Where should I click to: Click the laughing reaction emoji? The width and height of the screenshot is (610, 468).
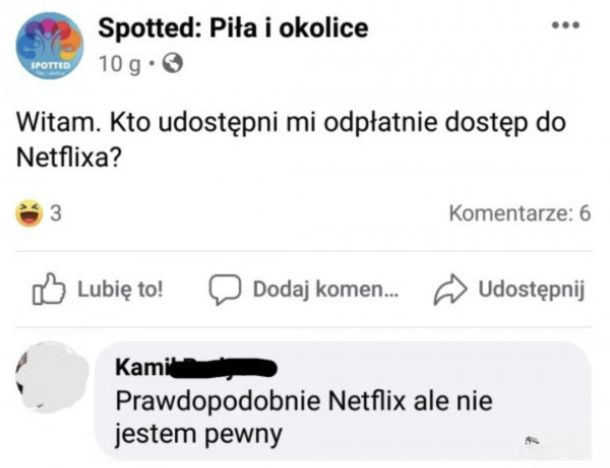pos(30,212)
